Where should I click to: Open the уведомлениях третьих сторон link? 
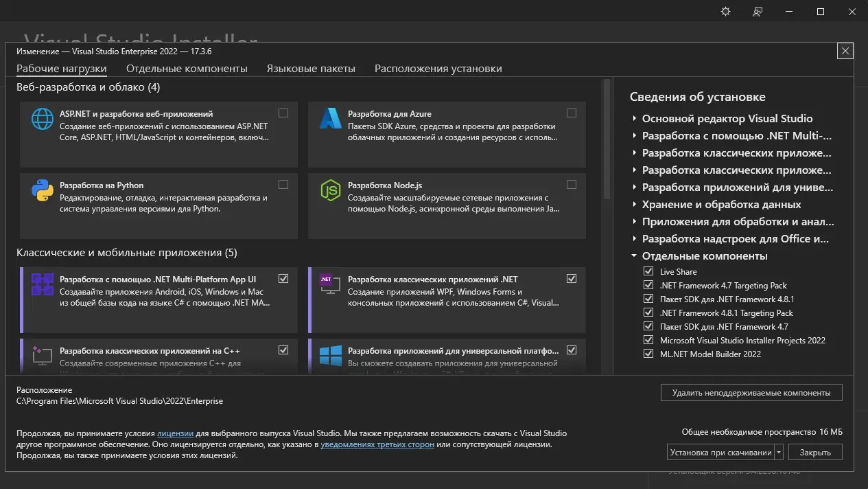[377, 444]
